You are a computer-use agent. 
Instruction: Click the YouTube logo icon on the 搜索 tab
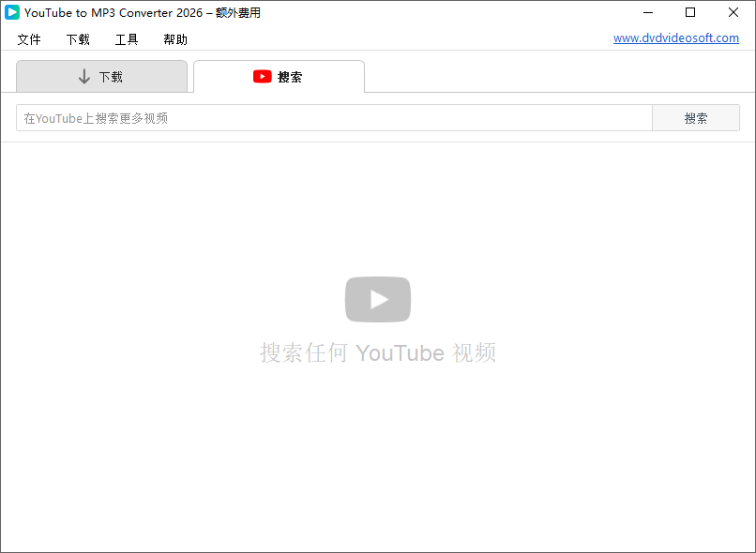pyautogui.click(x=263, y=77)
